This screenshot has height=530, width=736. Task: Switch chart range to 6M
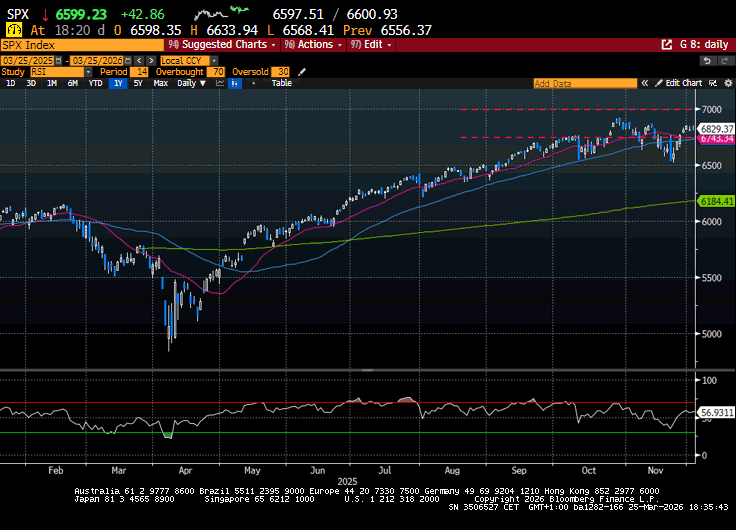tap(72, 83)
